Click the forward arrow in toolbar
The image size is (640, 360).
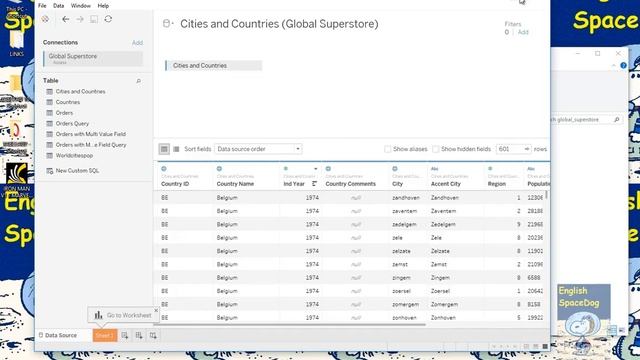tap(80, 19)
